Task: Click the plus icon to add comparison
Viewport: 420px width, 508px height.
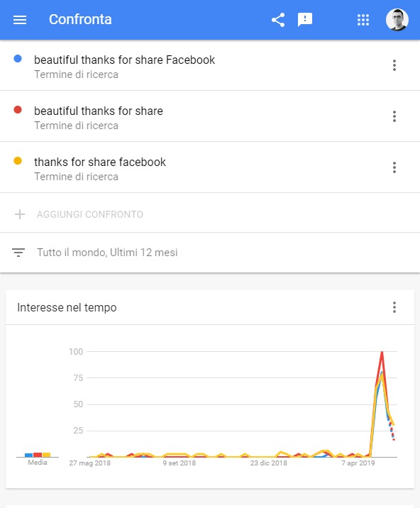Action: [x=20, y=214]
